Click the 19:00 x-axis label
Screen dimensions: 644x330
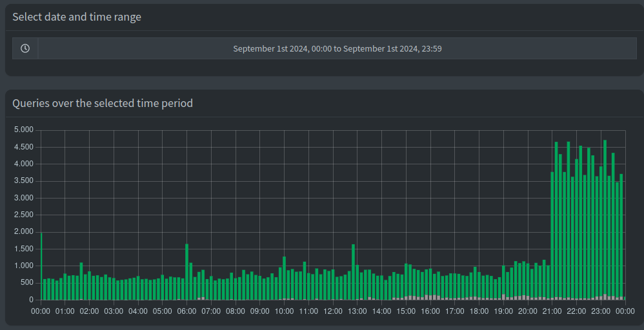(x=503, y=311)
